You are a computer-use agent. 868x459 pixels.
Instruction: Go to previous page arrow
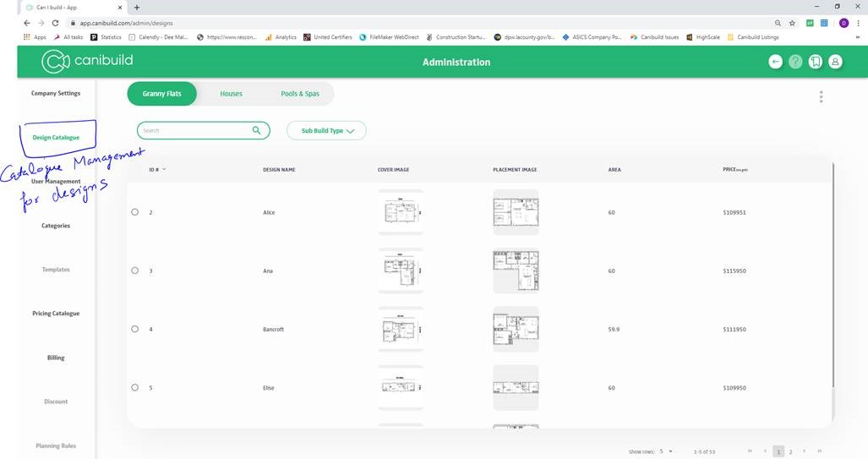tap(765, 451)
